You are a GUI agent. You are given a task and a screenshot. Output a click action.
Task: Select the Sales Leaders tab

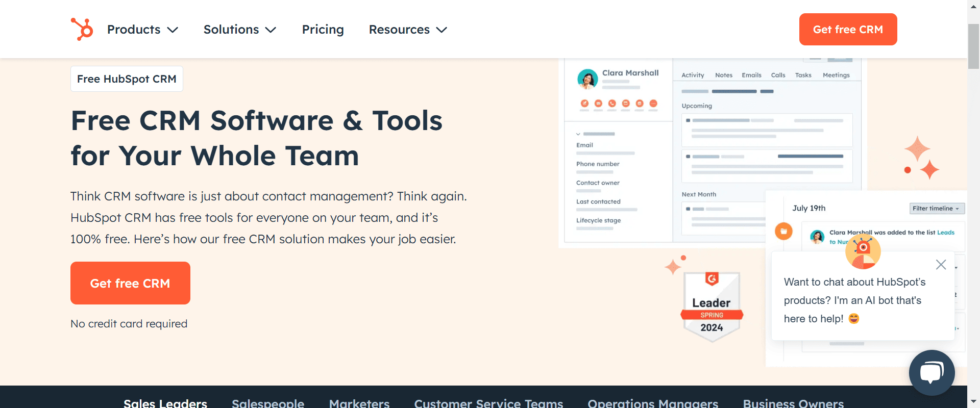[165, 403]
